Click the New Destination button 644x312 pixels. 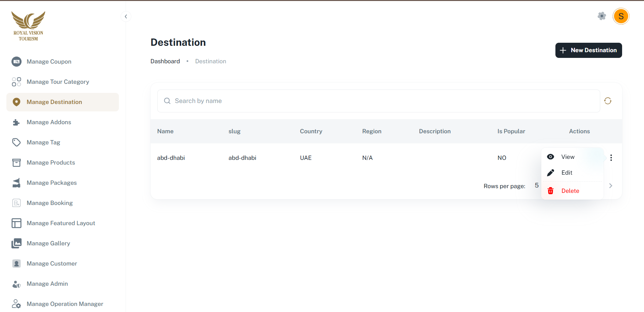pos(588,50)
